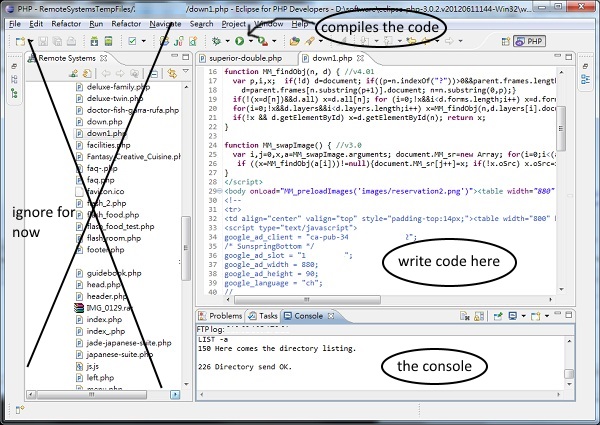Minimize the Remote Systems view
The image size is (600, 425).
174,56
